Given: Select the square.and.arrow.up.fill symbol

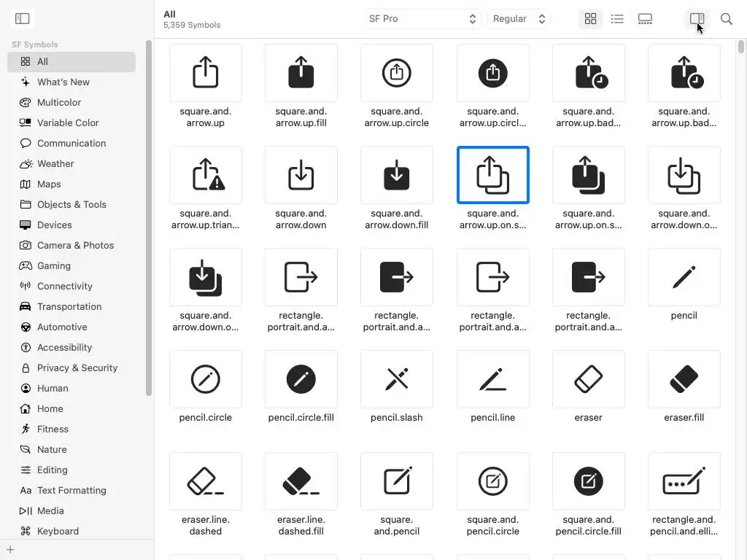Looking at the screenshot, I should point(301,73).
